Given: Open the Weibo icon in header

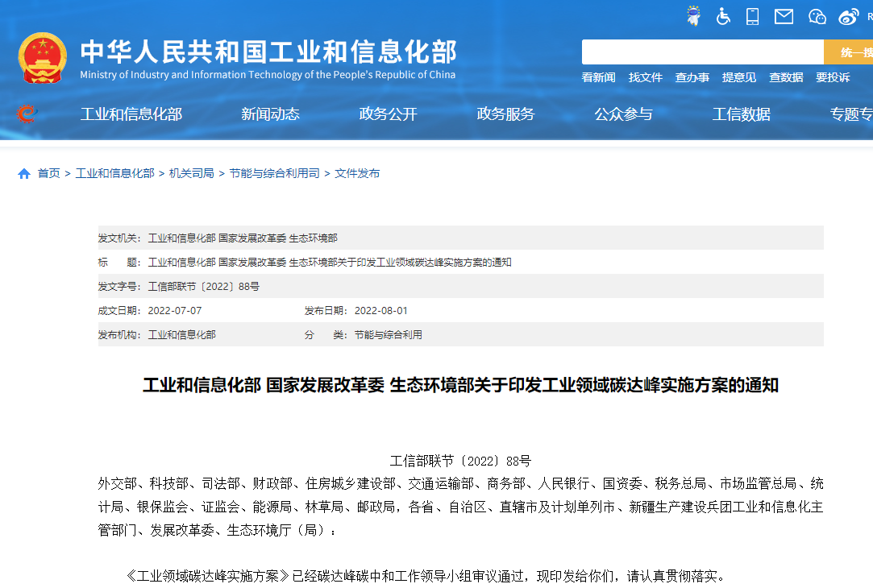Looking at the screenshot, I should (x=849, y=16).
